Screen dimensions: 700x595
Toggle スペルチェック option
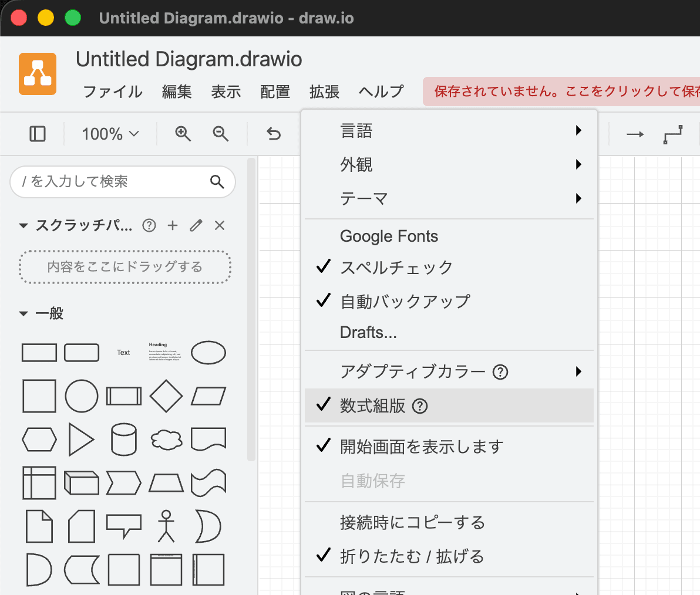click(449, 268)
